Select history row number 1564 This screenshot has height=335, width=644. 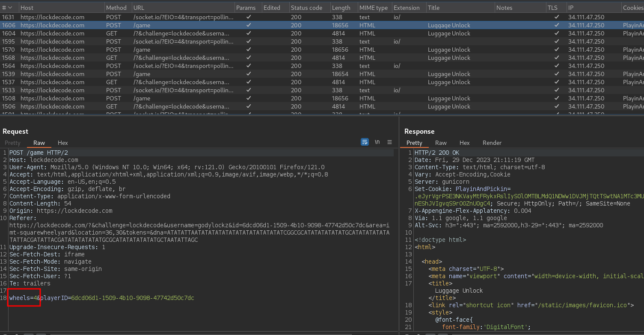(x=322, y=66)
